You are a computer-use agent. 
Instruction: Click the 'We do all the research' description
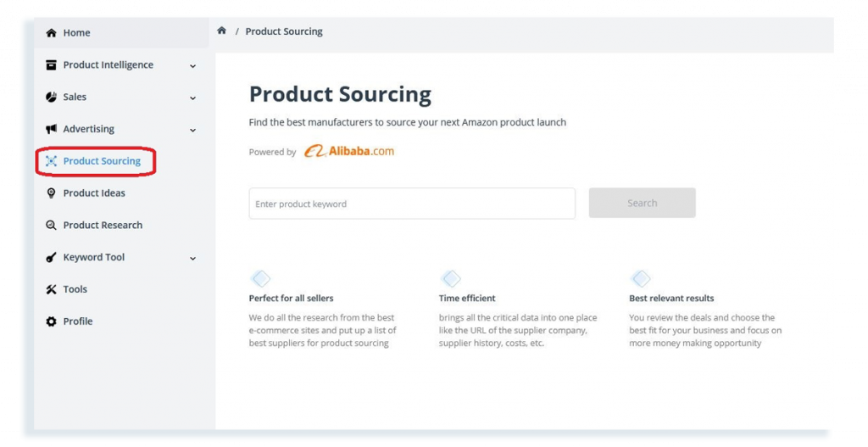pos(323,330)
